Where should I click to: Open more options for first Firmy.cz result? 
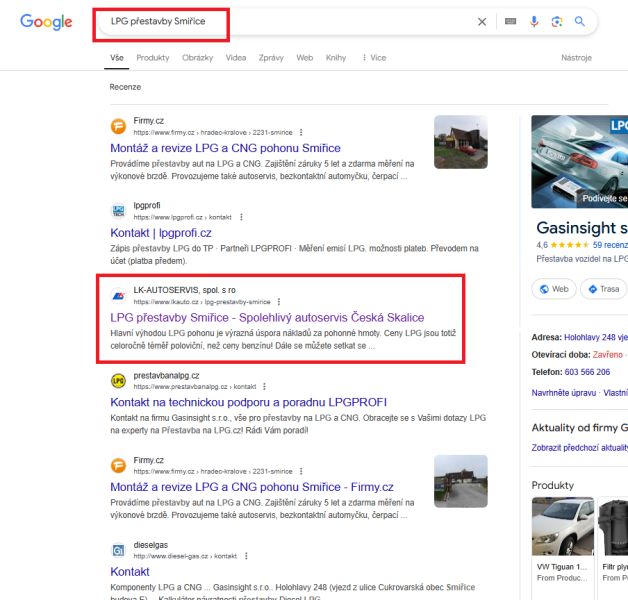point(301,132)
